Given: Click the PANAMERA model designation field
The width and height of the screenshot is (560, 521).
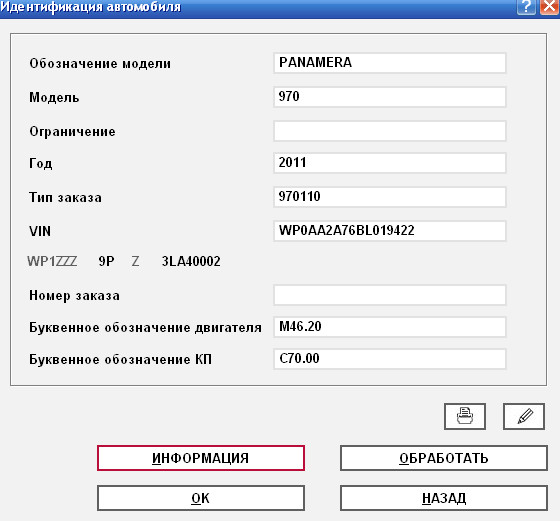Looking at the screenshot, I should click(x=390, y=63).
